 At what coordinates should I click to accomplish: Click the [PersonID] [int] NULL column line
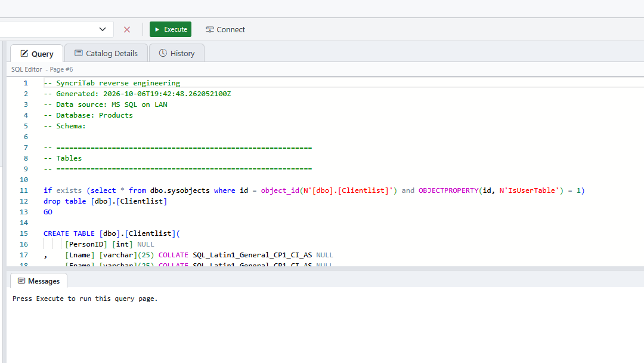[x=110, y=244]
